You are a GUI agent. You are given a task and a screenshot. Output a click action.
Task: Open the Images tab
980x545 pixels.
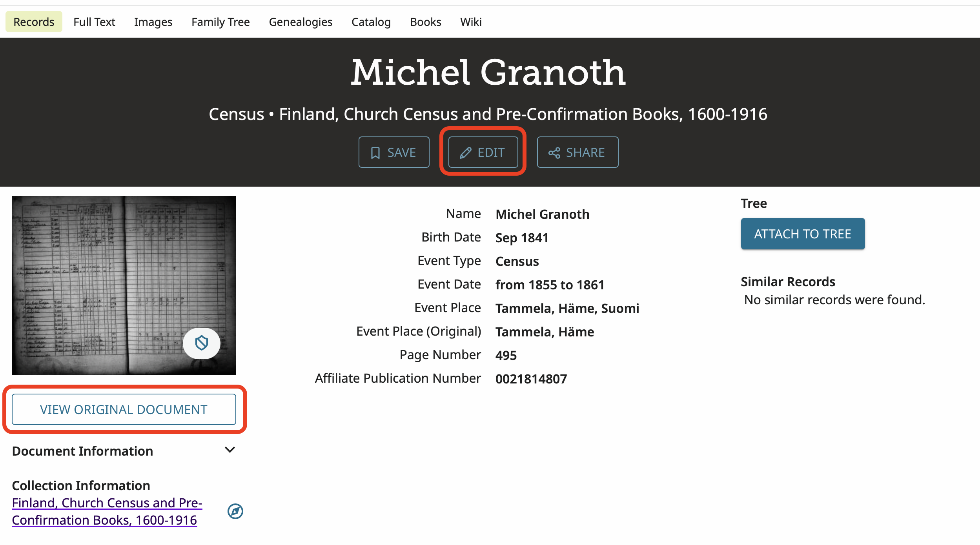click(x=153, y=22)
